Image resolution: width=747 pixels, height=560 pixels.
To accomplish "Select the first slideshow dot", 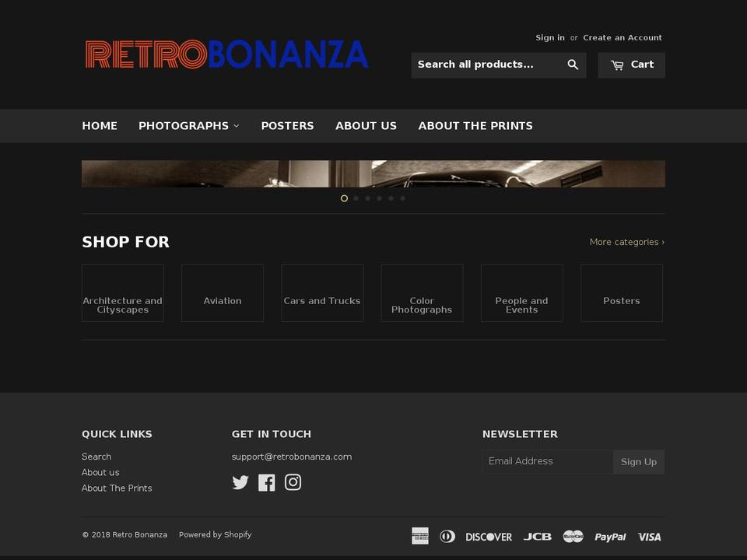I will coord(344,198).
